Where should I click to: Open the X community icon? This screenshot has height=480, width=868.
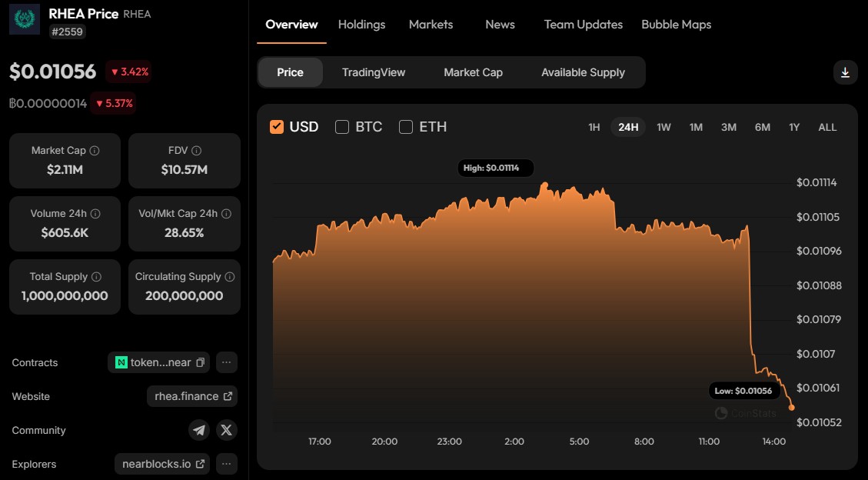coord(226,430)
